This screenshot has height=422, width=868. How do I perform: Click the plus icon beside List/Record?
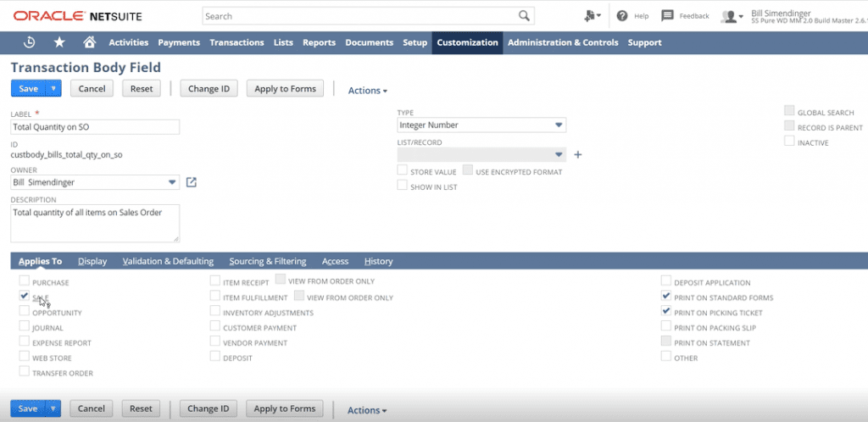(x=578, y=155)
